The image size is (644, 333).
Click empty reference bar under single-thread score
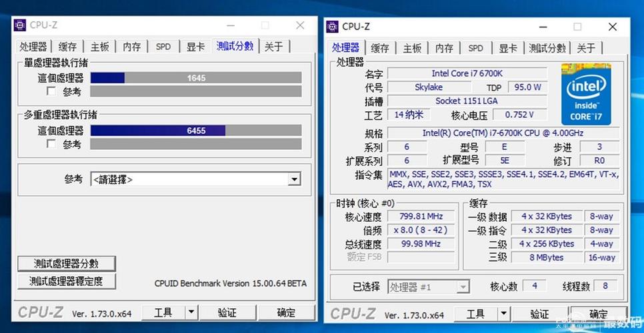click(x=196, y=91)
